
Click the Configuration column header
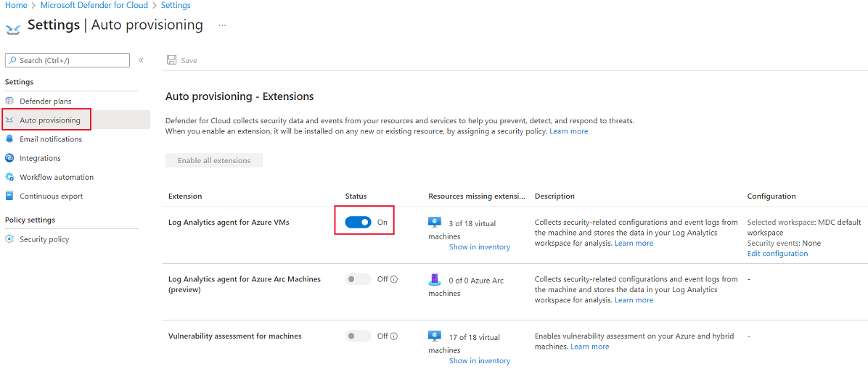[771, 196]
